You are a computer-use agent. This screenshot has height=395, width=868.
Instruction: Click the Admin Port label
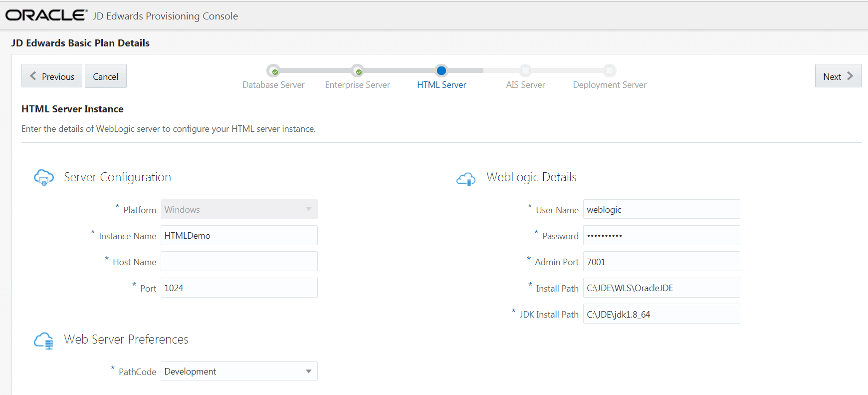(x=557, y=262)
